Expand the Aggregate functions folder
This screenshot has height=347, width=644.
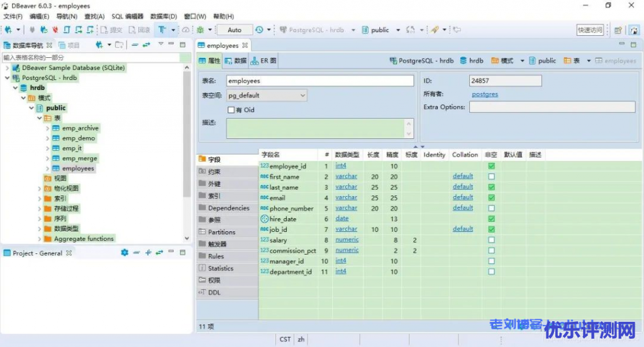(40, 239)
